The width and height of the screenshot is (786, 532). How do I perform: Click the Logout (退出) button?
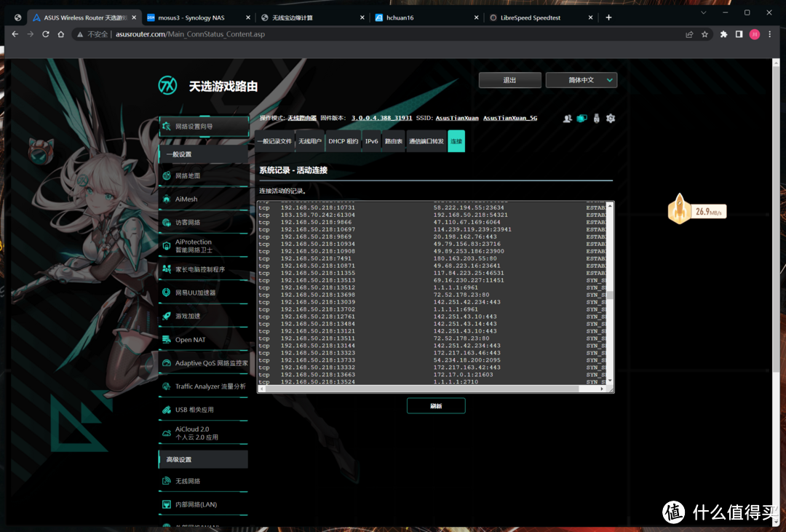(x=509, y=80)
